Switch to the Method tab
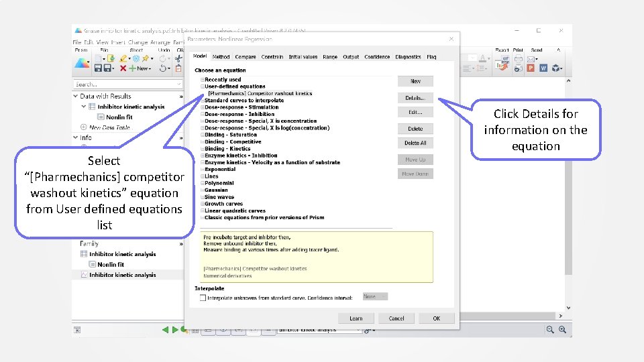This screenshot has height=362, width=644. (221, 57)
